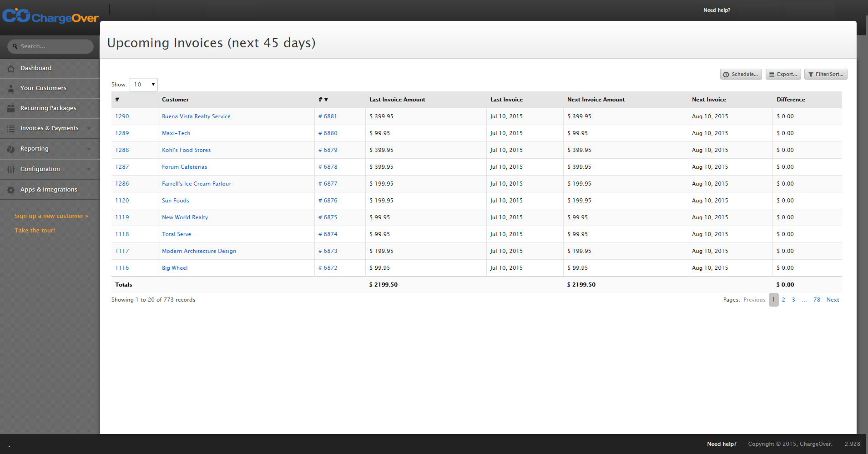
Task: Click the Recurring Packages box icon
Action: click(11, 108)
